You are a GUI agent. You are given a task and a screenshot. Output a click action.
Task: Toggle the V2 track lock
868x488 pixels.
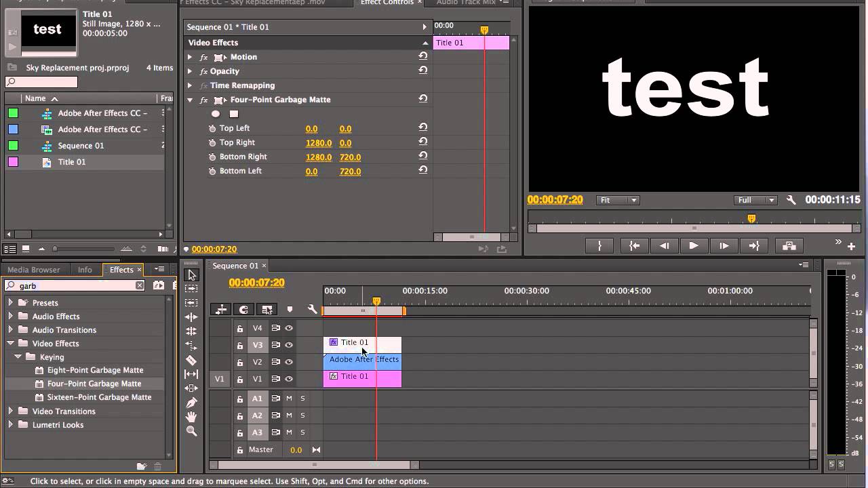point(239,362)
